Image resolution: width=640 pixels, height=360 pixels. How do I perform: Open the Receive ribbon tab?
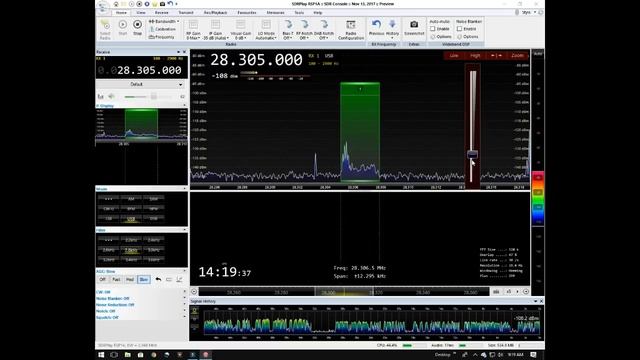162,13
